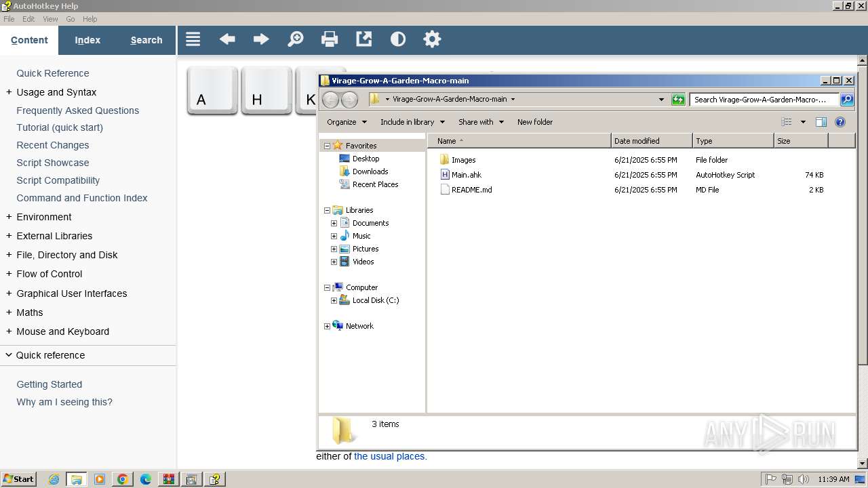Collapse the Quick reference section
This screenshot has width=868, height=488.
coord(9,355)
